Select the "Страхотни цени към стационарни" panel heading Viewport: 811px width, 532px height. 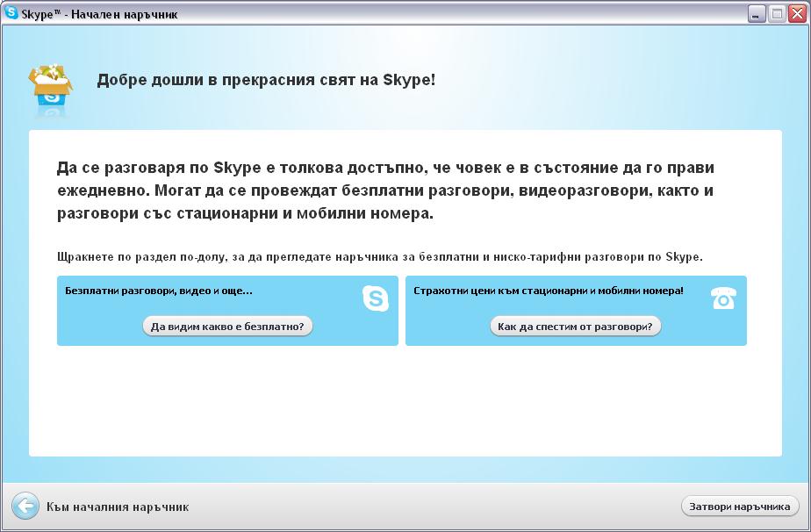click(549, 291)
